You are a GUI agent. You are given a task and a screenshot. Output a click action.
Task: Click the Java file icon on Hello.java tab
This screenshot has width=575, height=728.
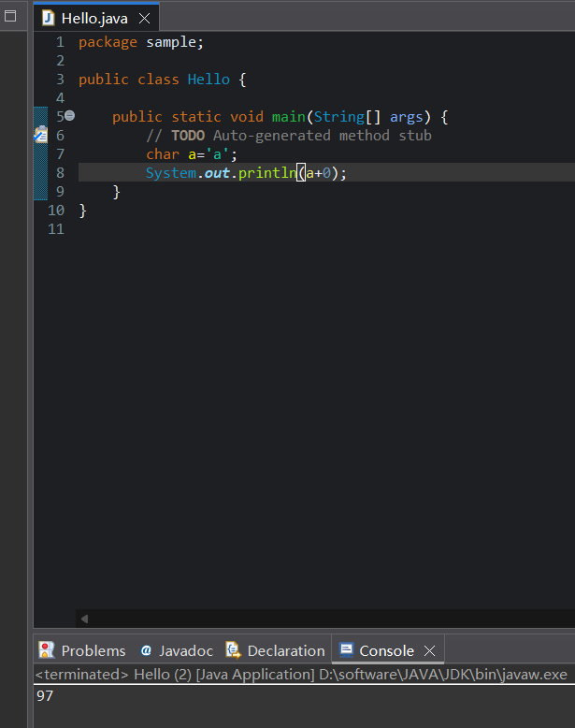tap(48, 18)
